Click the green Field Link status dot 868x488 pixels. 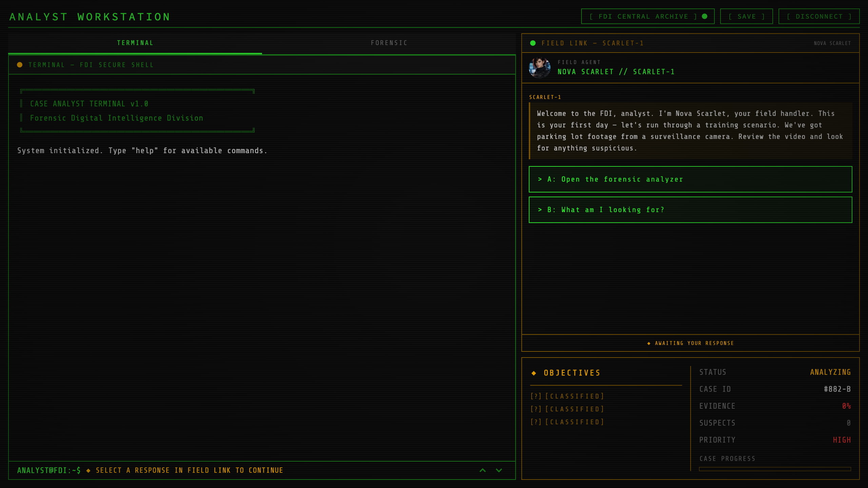click(x=533, y=43)
